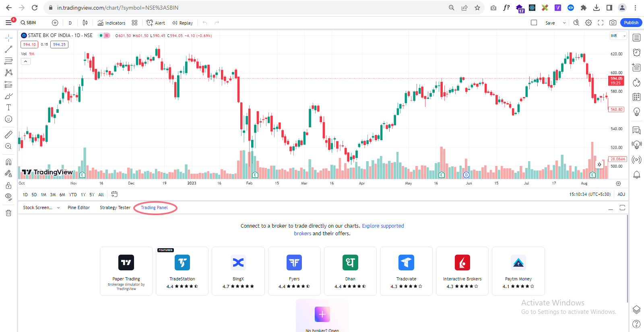Select the Interactive Brokers card
This screenshot has width=644, height=332.
[x=462, y=271]
